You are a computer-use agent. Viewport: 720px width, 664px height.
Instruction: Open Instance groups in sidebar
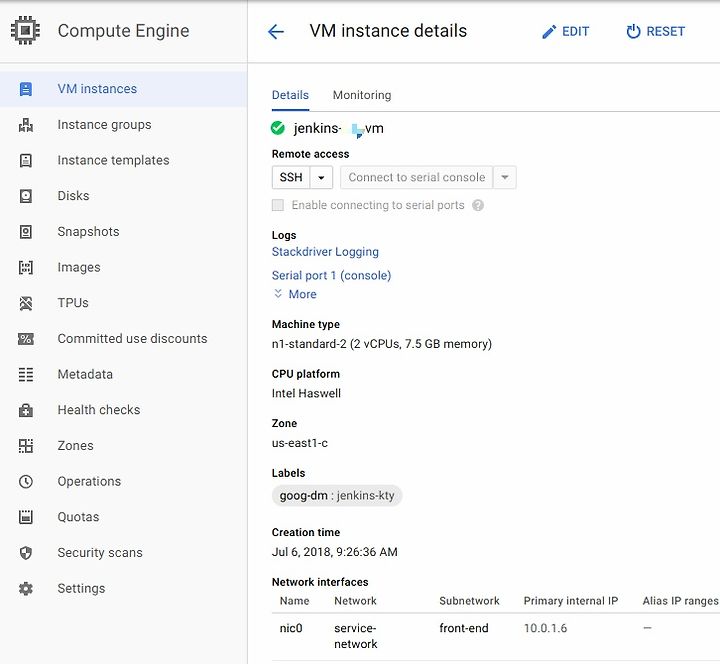[124, 124]
